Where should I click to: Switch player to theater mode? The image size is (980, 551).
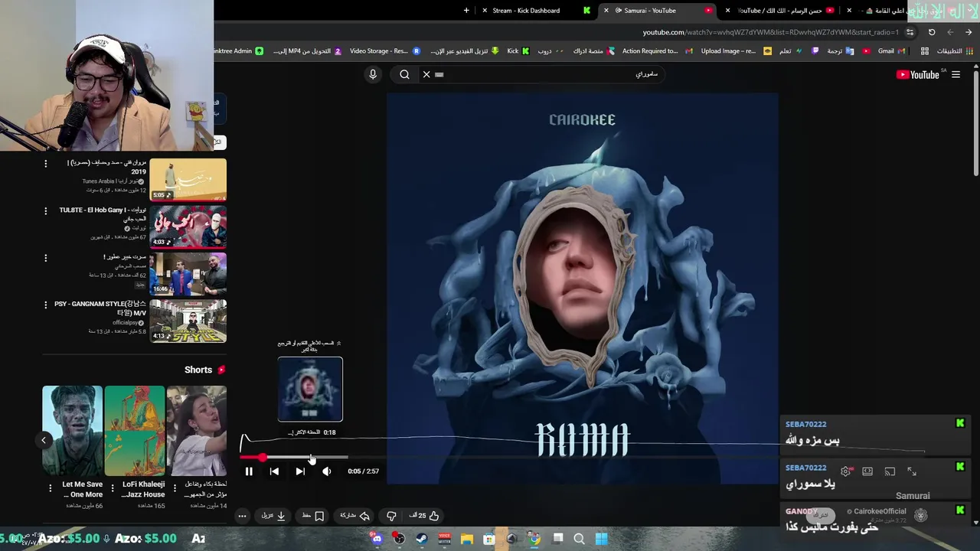pos(867,471)
